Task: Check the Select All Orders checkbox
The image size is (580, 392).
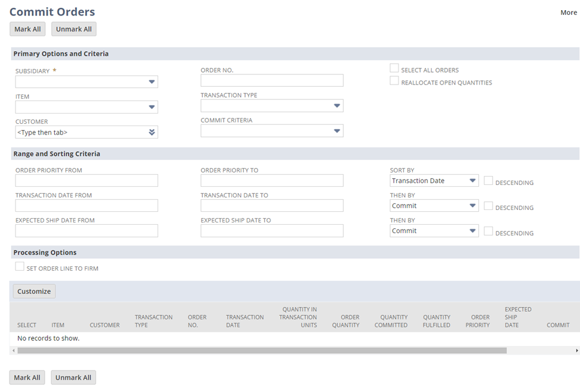Action: pos(394,68)
